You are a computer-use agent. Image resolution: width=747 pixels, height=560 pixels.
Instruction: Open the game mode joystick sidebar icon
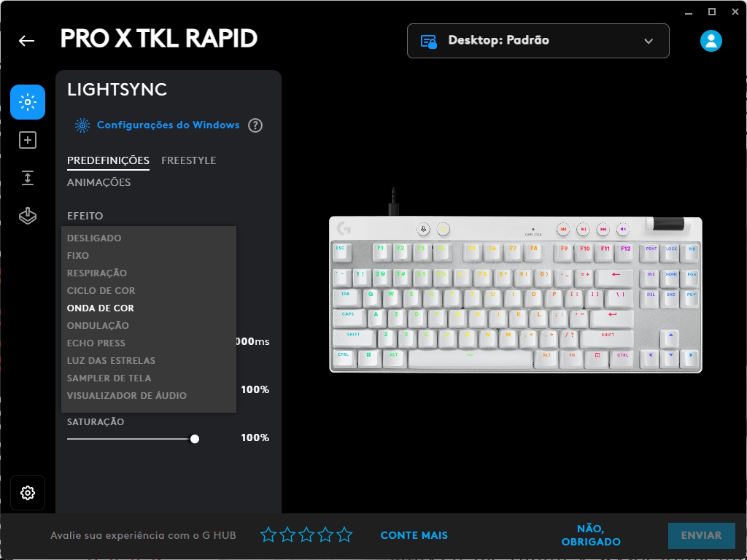pos(28,216)
